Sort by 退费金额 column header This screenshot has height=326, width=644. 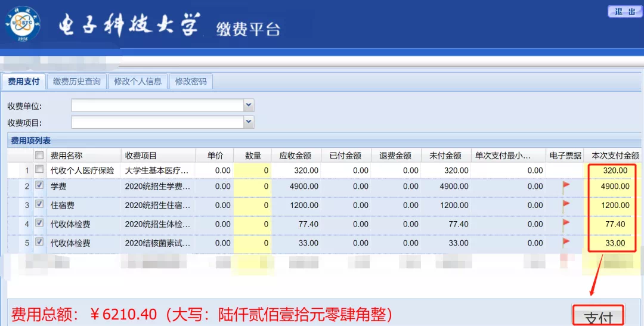(x=396, y=156)
